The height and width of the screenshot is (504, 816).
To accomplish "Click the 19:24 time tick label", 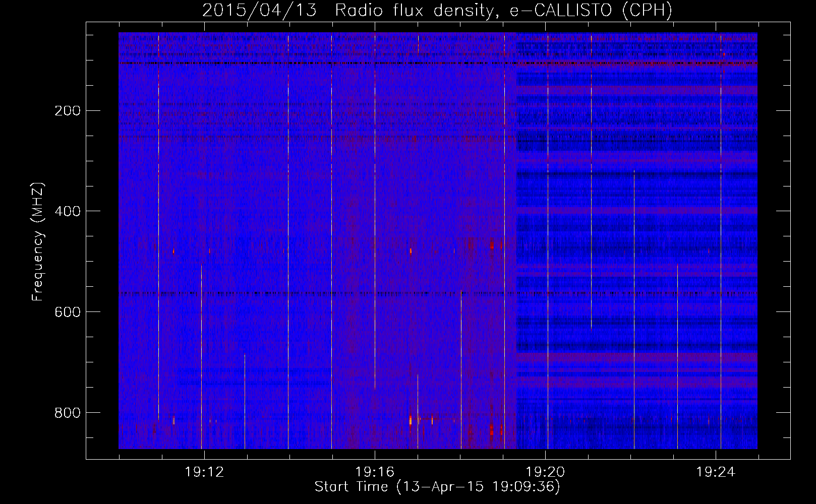I will tap(716, 472).
